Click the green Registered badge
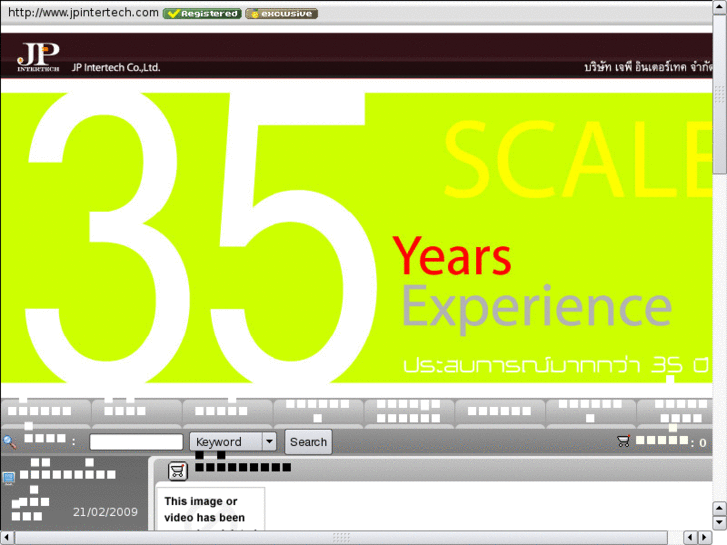Screen dimensions: 727x545 (202, 13)
